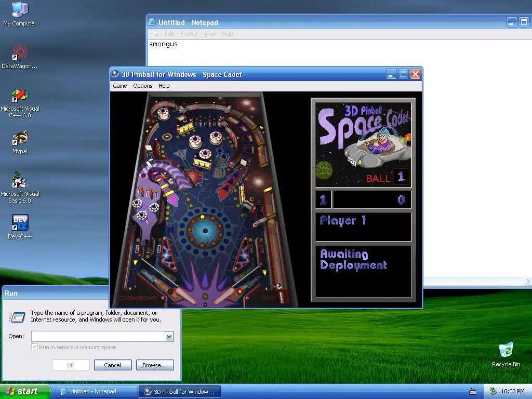Toggle Run in separate memory space checkbox

point(34,347)
